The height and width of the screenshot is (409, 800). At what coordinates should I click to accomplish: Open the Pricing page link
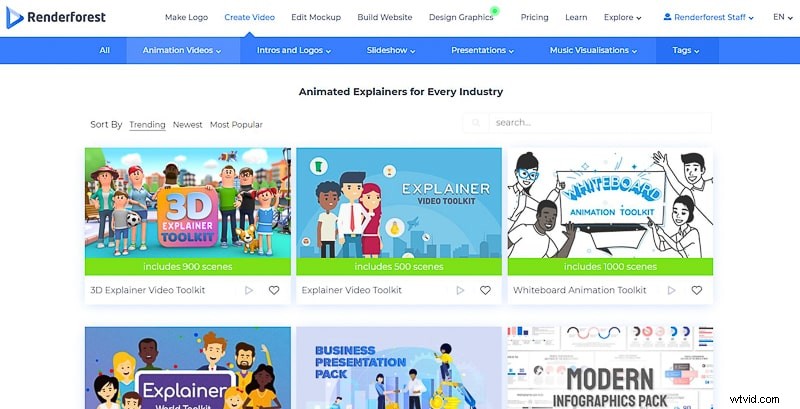[x=534, y=17]
